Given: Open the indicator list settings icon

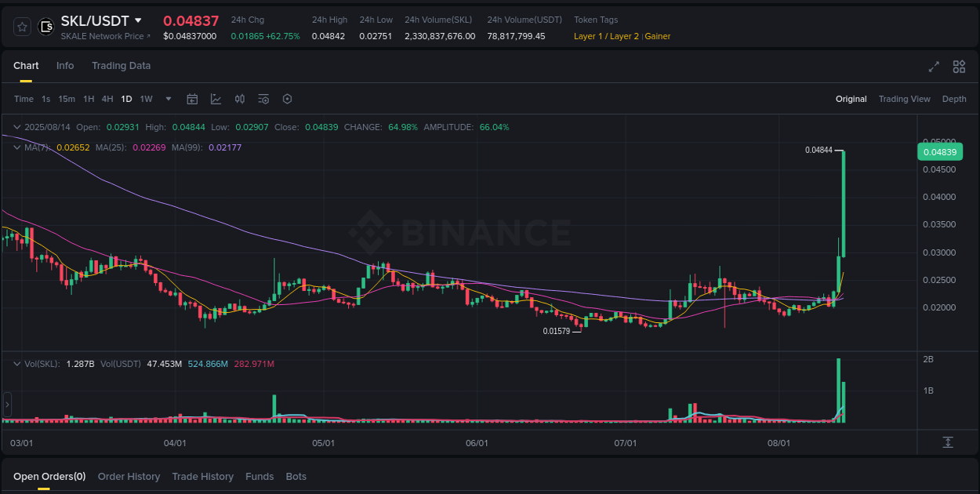Looking at the screenshot, I should tap(263, 99).
